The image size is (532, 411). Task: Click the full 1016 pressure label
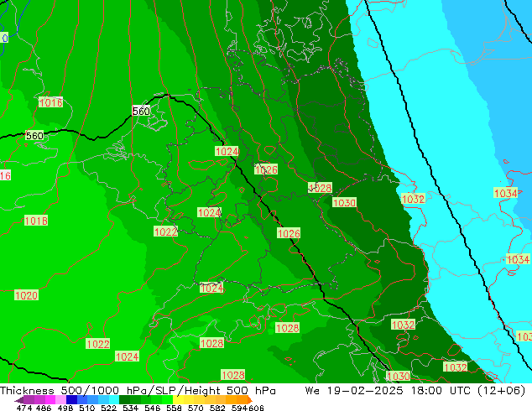tap(50, 102)
